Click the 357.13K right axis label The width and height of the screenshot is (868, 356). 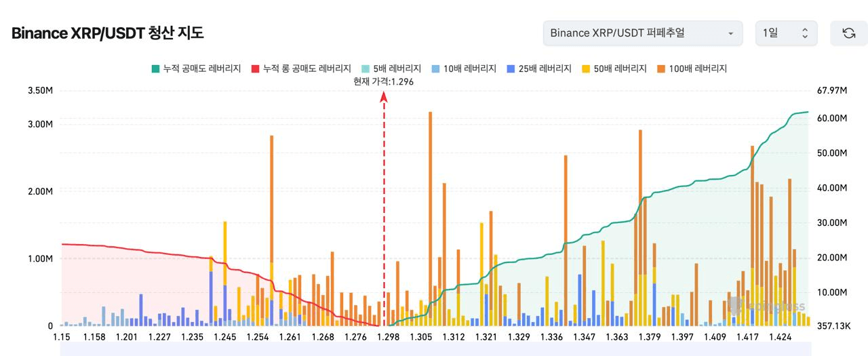833,326
